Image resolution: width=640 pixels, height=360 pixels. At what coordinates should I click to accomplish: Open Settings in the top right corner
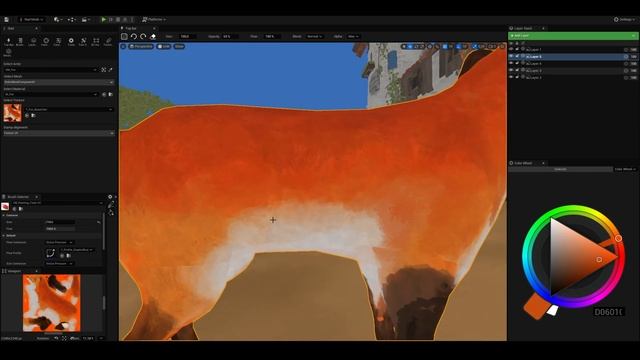click(624, 19)
